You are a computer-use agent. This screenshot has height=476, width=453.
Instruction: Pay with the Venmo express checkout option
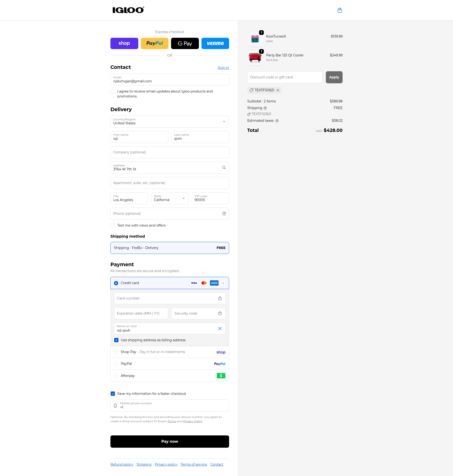[x=215, y=43]
